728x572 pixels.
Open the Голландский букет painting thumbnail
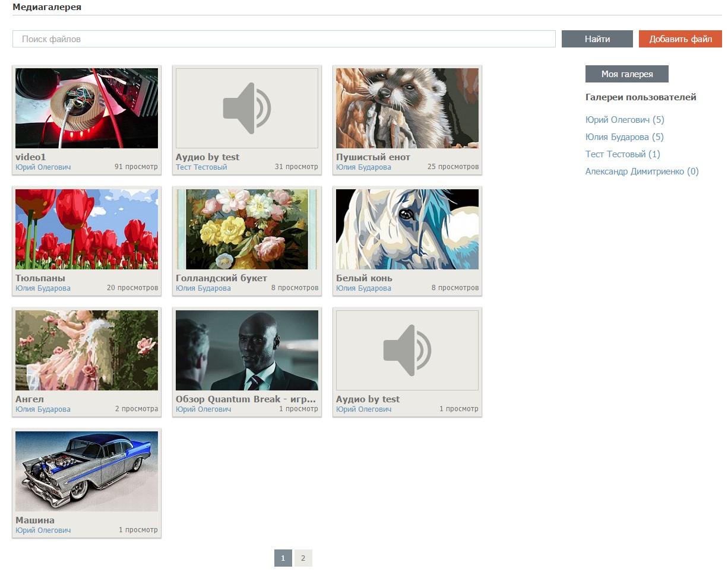point(246,229)
